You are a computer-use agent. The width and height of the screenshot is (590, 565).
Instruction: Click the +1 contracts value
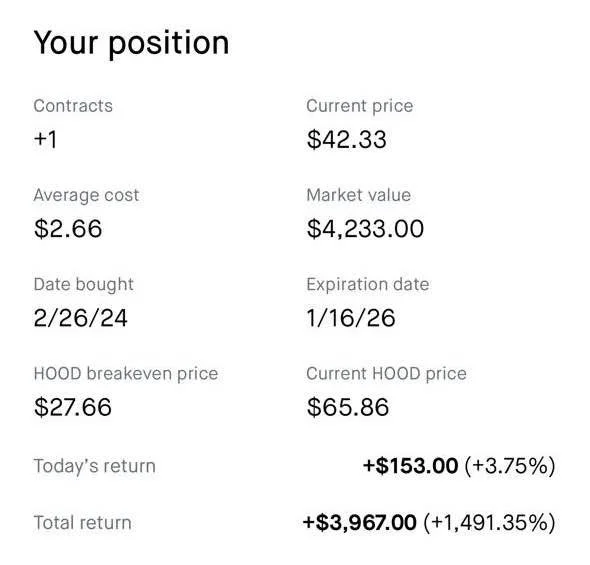(45, 139)
